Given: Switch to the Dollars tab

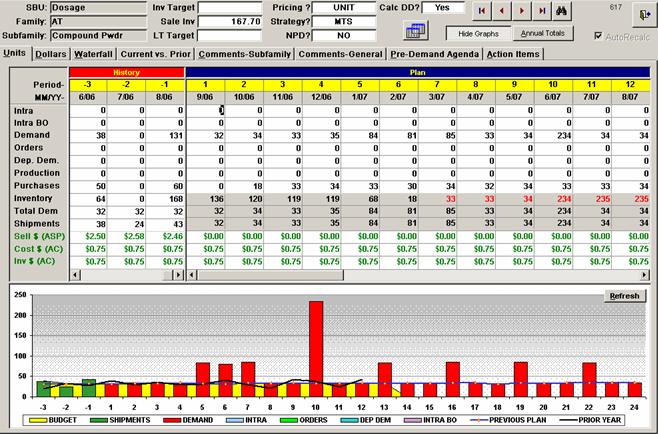Looking at the screenshot, I should [51, 54].
